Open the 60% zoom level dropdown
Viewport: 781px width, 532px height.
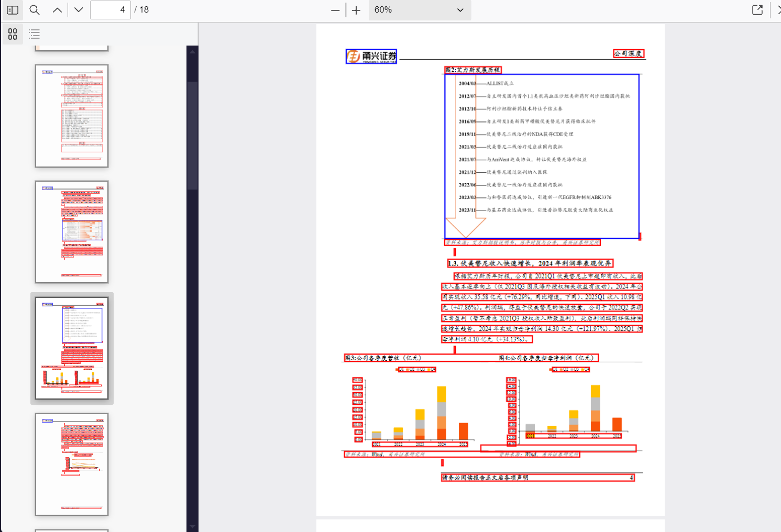[420, 10]
